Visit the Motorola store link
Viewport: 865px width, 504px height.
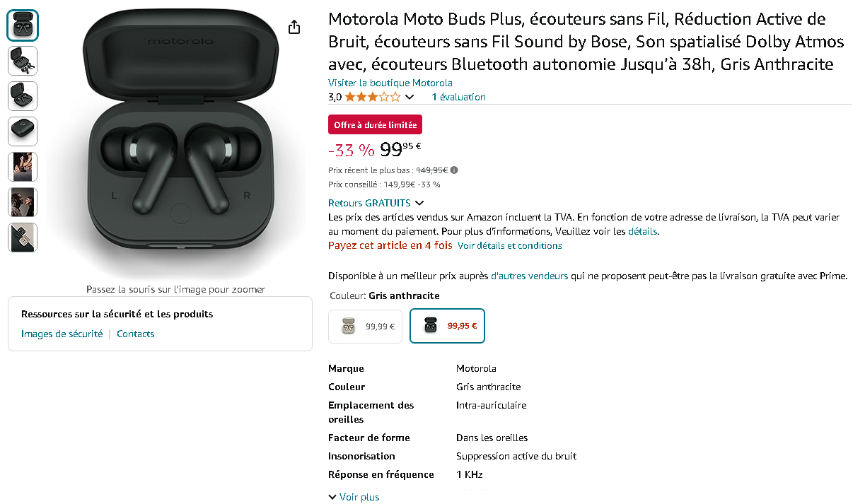click(390, 83)
